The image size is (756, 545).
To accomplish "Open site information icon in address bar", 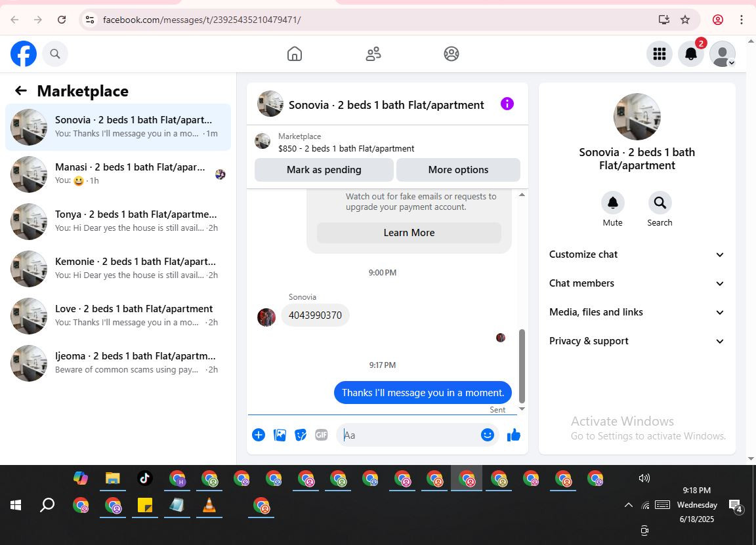I will click(x=90, y=20).
